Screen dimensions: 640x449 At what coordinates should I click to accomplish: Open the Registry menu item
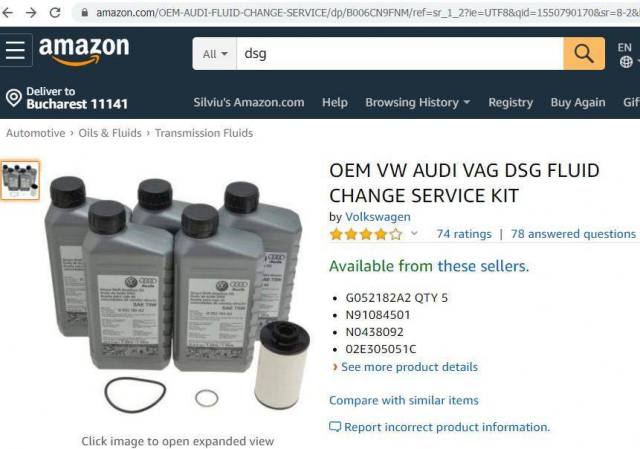point(511,102)
